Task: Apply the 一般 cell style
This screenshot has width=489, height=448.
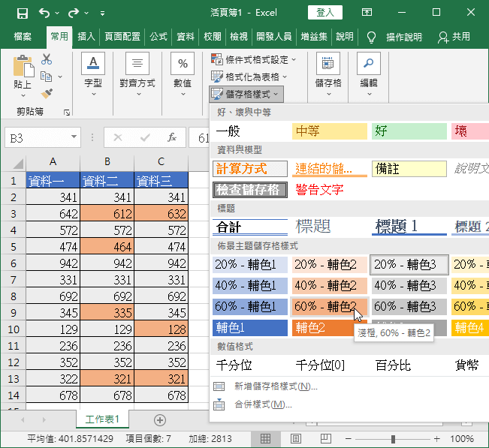Action: pyautogui.click(x=250, y=131)
